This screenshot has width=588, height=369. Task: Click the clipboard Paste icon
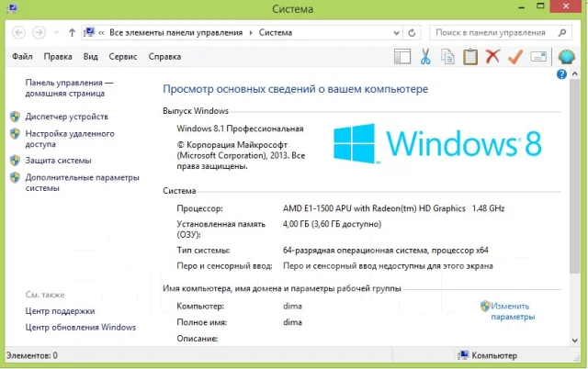pyautogui.click(x=470, y=57)
